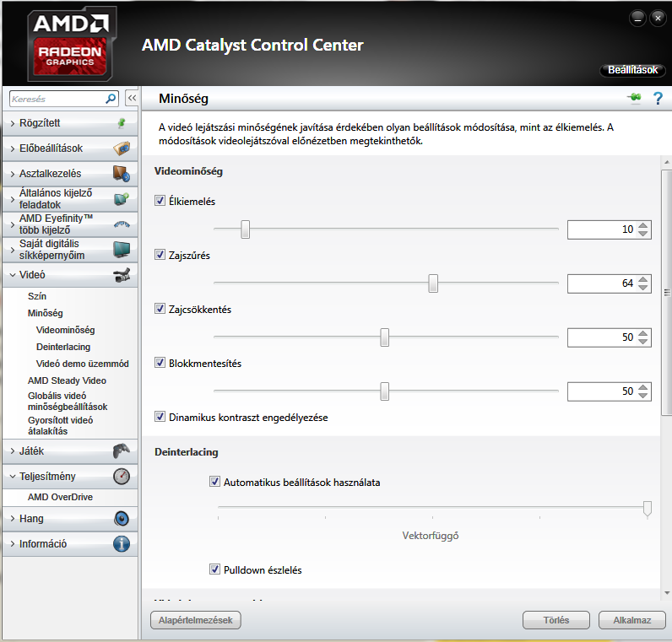Decrease Blokkmentesítés value with down arrow
This screenshot has height=642, width=672.
pos(642,396)
